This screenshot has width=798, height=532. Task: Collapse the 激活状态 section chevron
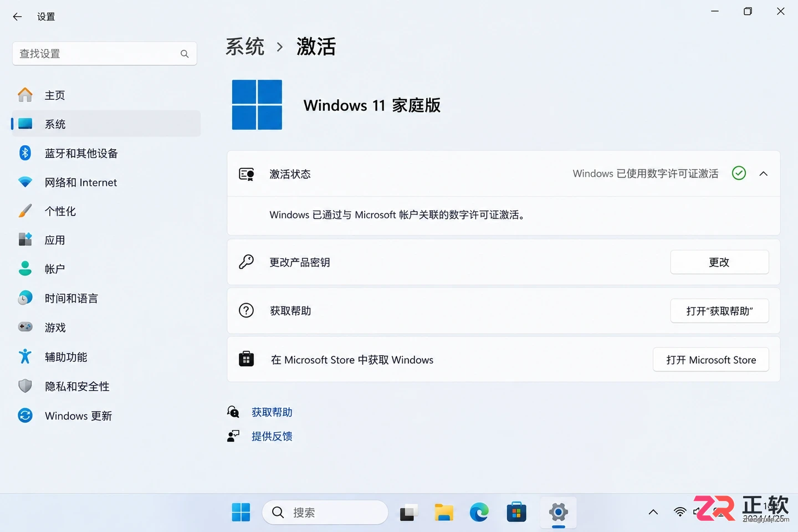[763, 173]
